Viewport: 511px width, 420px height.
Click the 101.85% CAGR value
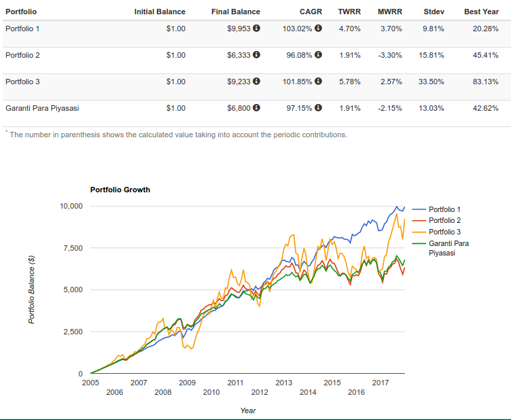tap(297, 82)
